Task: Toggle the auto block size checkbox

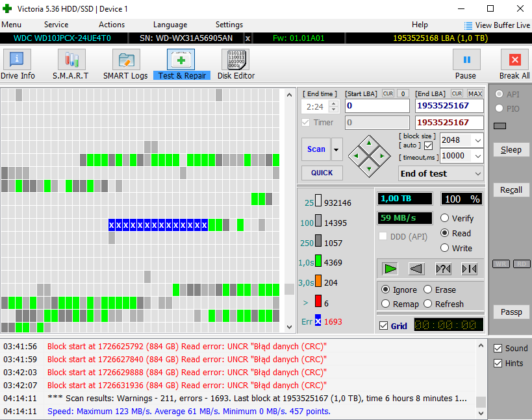Action: click(x=429, y=146)
